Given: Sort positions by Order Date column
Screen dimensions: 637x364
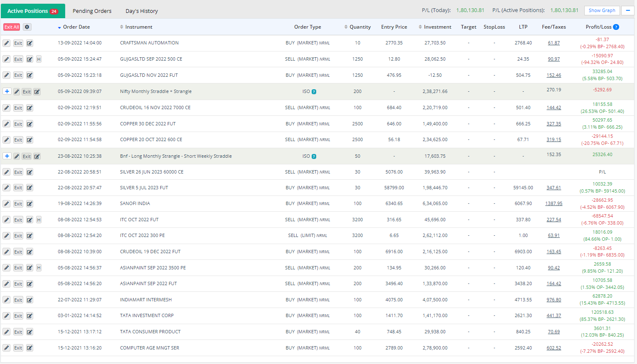Looking at the screenshot, I should (x=74, y=27).
